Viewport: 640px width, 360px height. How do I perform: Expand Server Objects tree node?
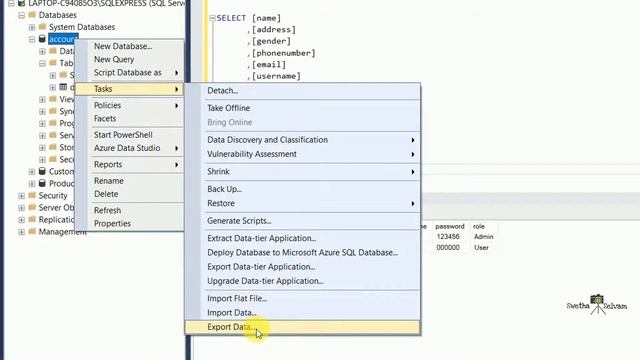pos(22,208)
